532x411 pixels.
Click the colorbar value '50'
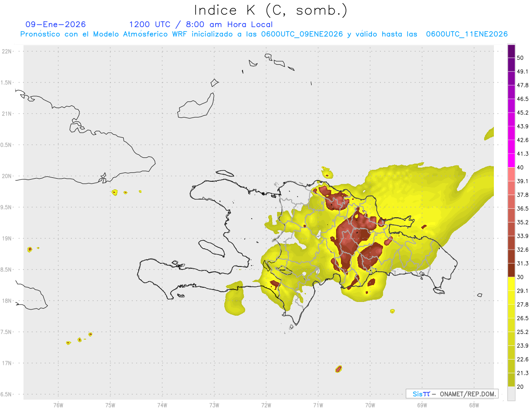coord(520,58)
